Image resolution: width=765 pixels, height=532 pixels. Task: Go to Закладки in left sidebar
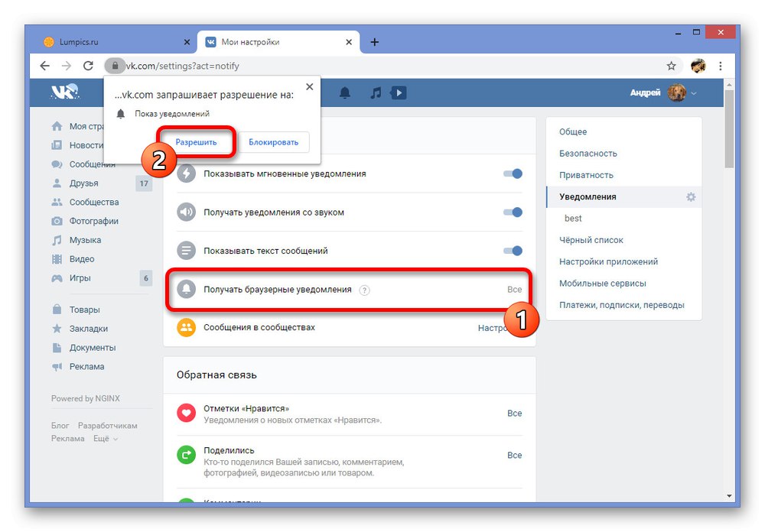[x=88, y=329]
